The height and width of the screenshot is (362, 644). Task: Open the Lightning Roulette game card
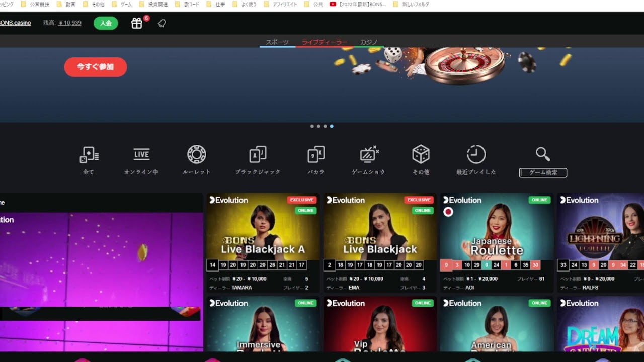600,243
